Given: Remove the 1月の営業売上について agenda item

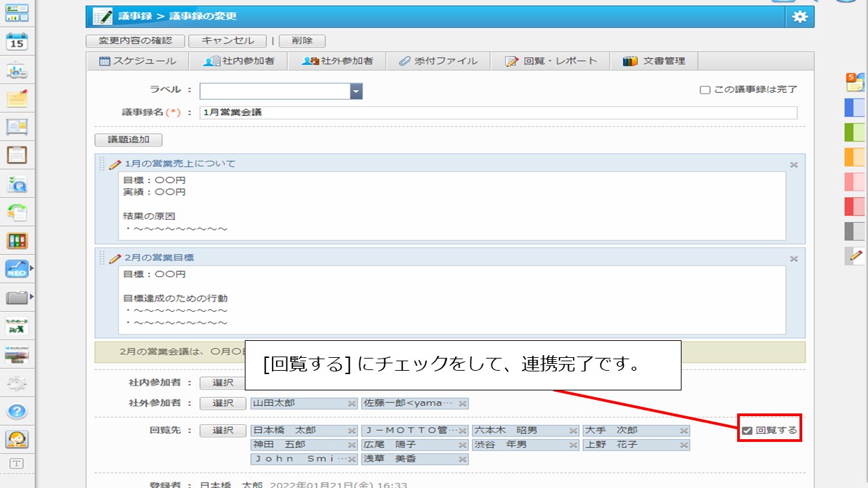Looking at the screenshot, I should click(793, 165).
